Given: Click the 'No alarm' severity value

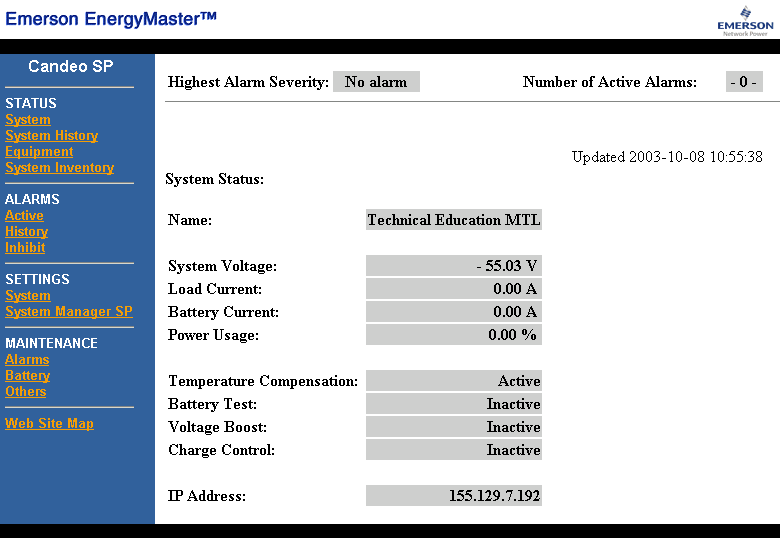Looking at the screenshot, I should [376, 82].
